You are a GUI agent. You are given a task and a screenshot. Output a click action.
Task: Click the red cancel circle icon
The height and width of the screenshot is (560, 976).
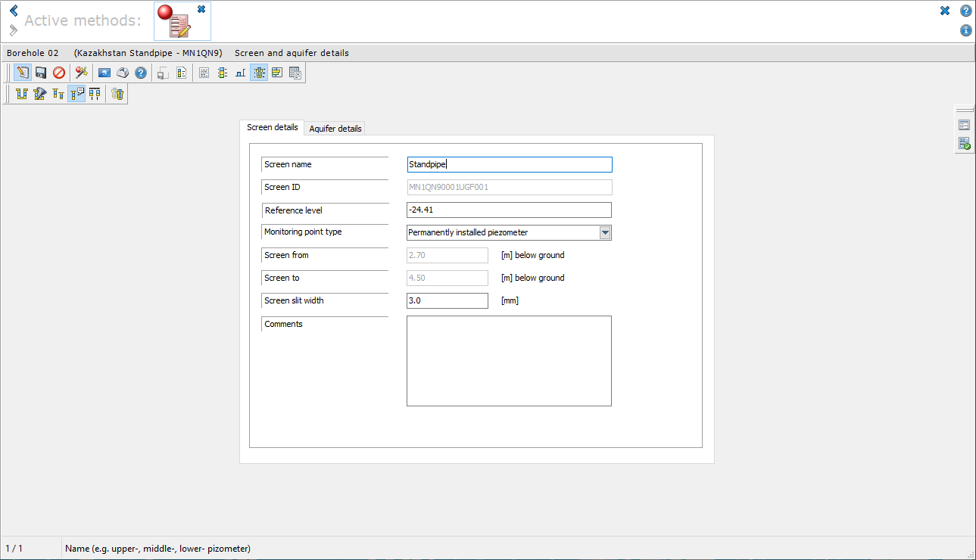[59, 73]
